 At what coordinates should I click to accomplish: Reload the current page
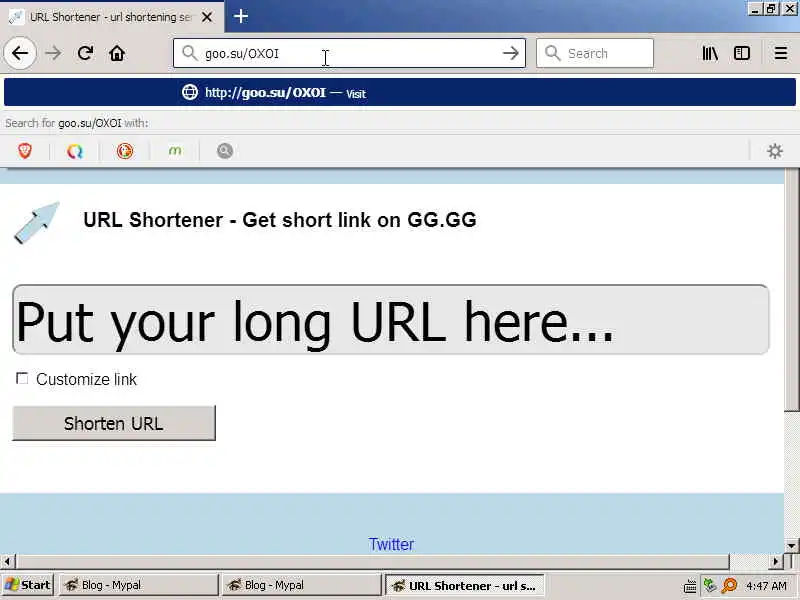(x=85, y=53)
